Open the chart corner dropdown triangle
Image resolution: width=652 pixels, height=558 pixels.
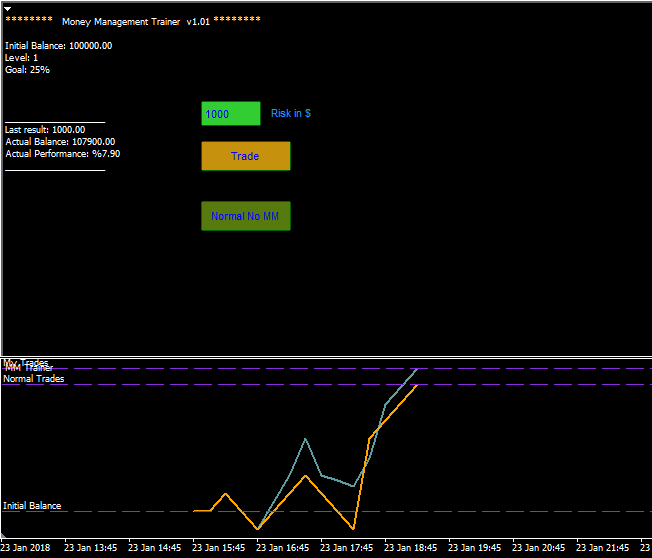(x=7, y=8)
